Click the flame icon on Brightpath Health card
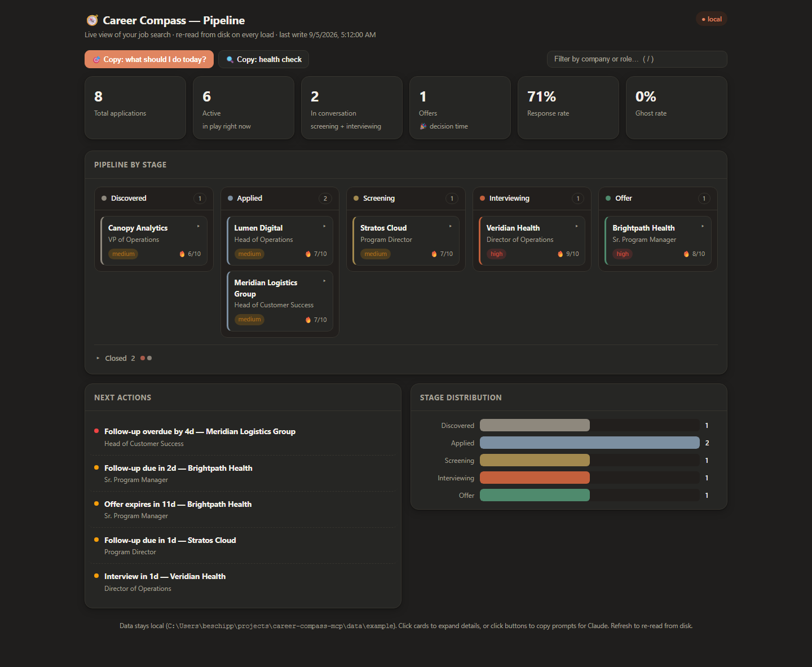 (686, 254)
